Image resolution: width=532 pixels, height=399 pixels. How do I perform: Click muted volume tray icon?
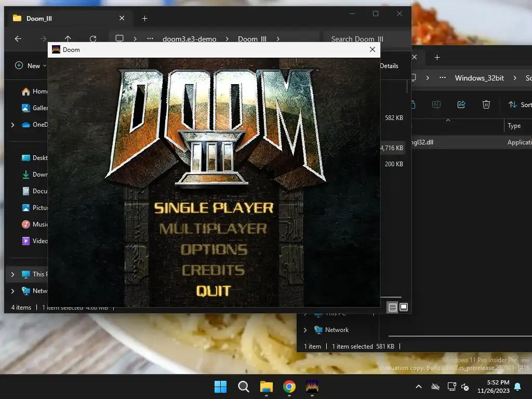coord(465,387)
